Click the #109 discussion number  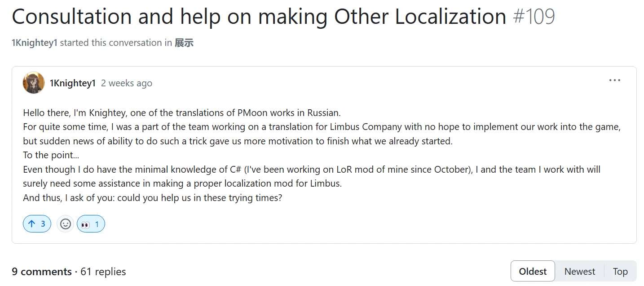(534, 17)
